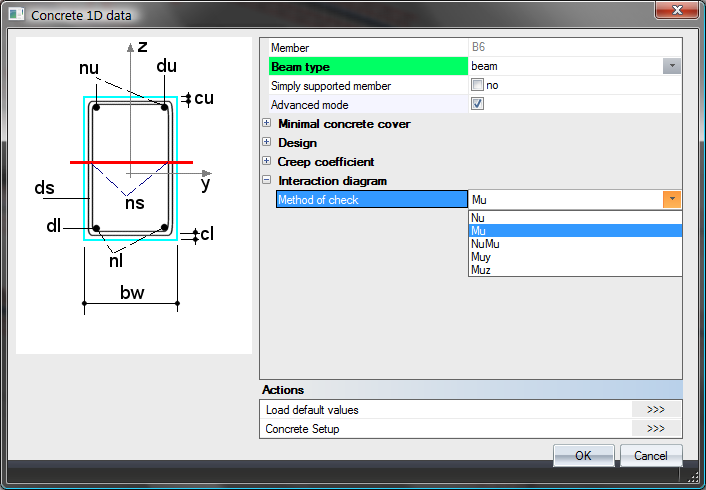This screenshot has height=490, width=706.
Task: Collapse the Interaction diagram section
Action: coord(267,181)
